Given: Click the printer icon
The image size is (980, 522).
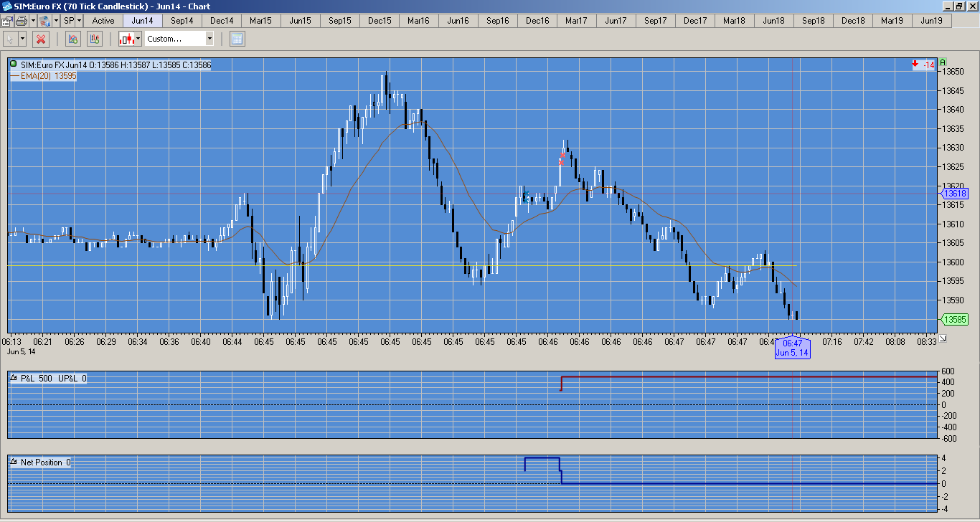Looking at the screenshot, I should click(x=22, y=21).
